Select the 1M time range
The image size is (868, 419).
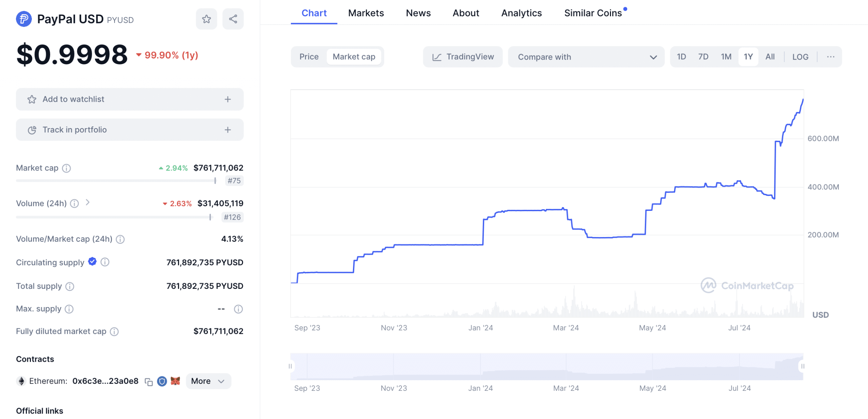click(726, 57)
